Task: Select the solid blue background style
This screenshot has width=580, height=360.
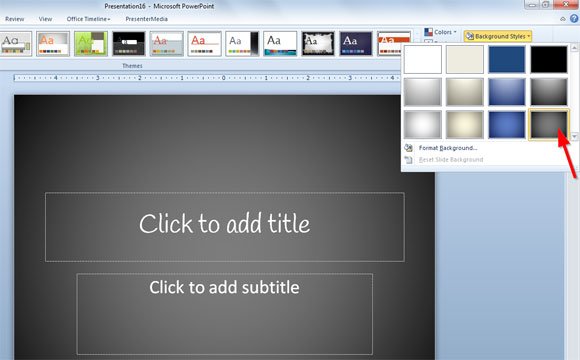Action: (506, 59)
